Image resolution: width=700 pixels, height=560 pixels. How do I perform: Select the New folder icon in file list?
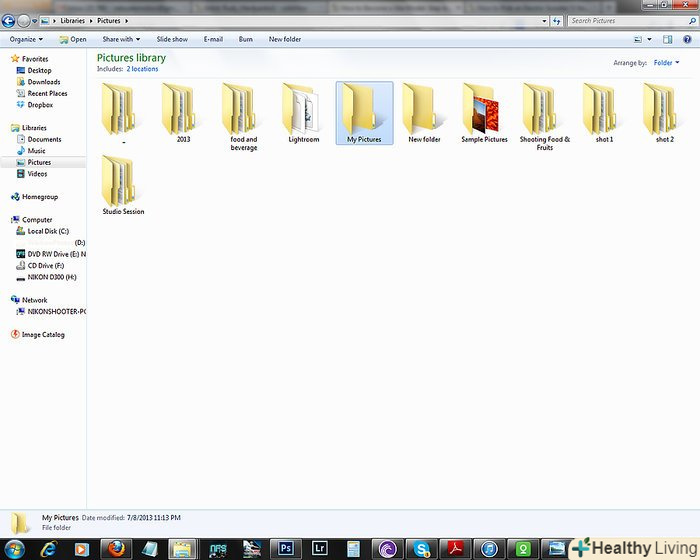[x=424, y=113]
